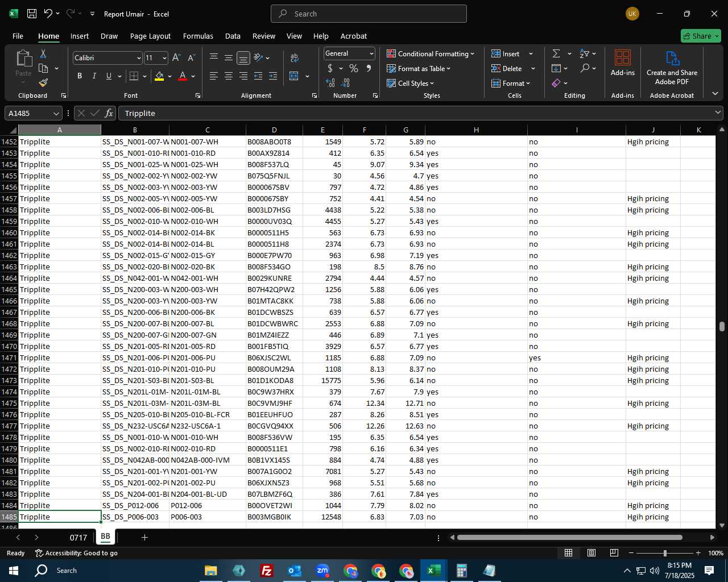
Task: Click the Fill Color yellow swatch
Action: tap(159, 76)
